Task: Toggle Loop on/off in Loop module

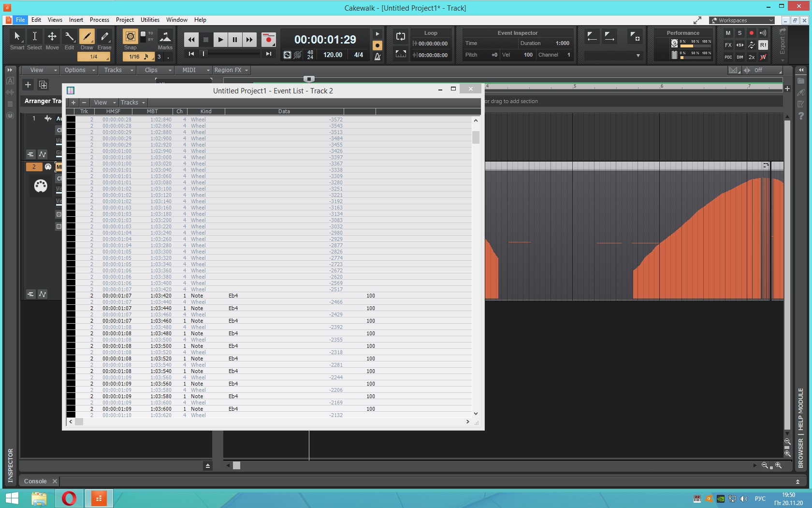Action: tap(401, 37)
